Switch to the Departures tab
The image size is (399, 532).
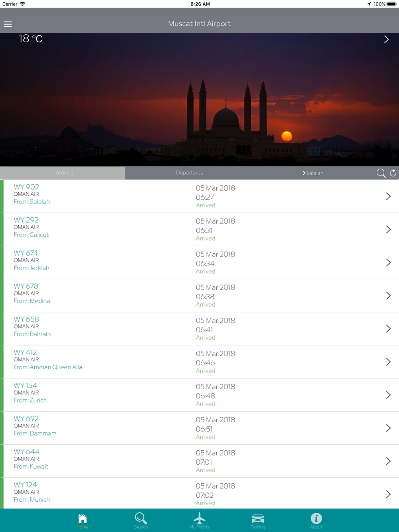189,173
